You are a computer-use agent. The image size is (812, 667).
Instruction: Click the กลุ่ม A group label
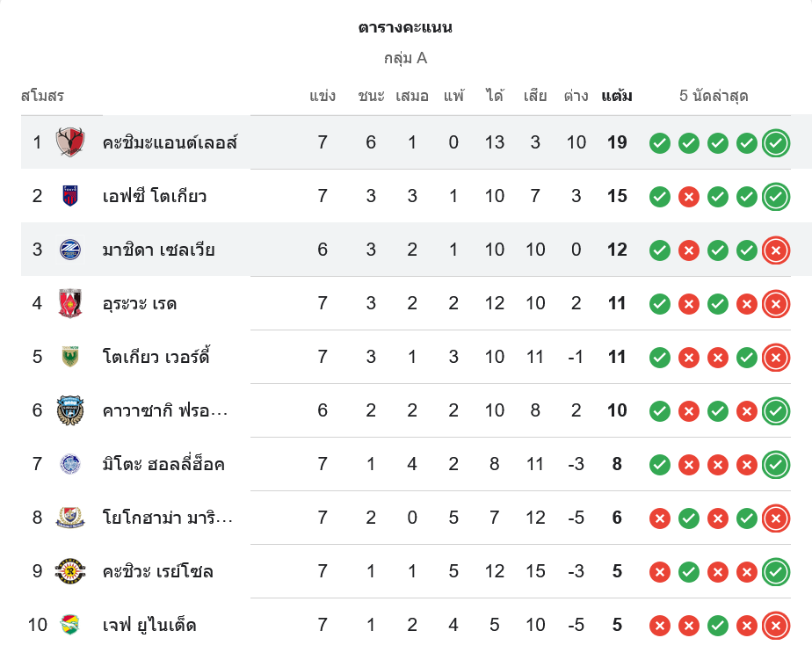coord(405,58)
